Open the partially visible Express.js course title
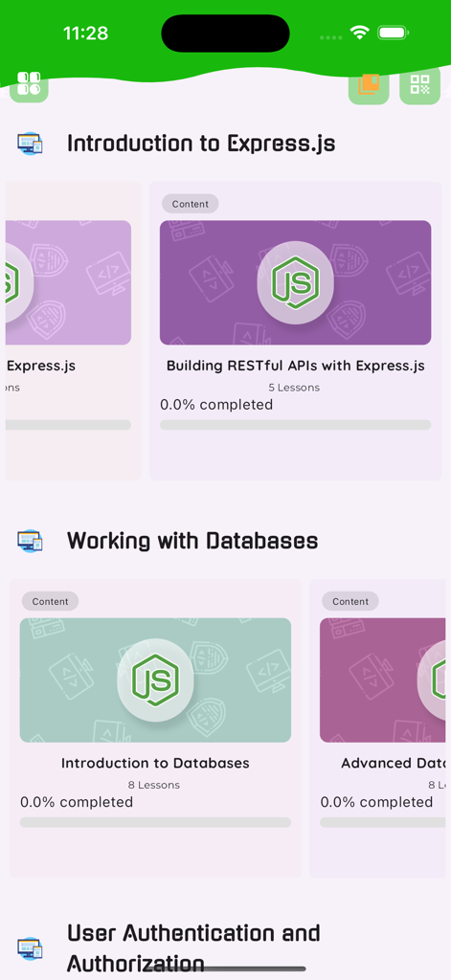451x980 pixels. (40, 366)
